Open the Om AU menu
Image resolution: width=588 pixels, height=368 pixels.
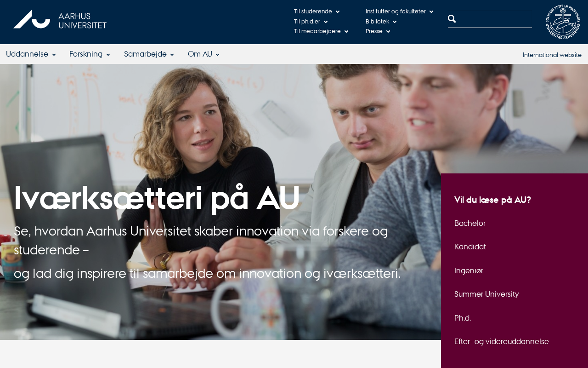coord(204,54)
